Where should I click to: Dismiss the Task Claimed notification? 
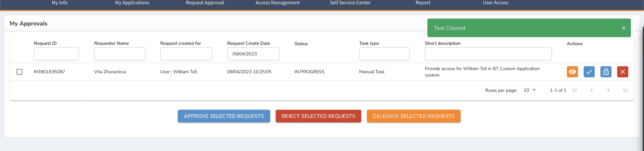pyautogui.click(x=624, y=28)
